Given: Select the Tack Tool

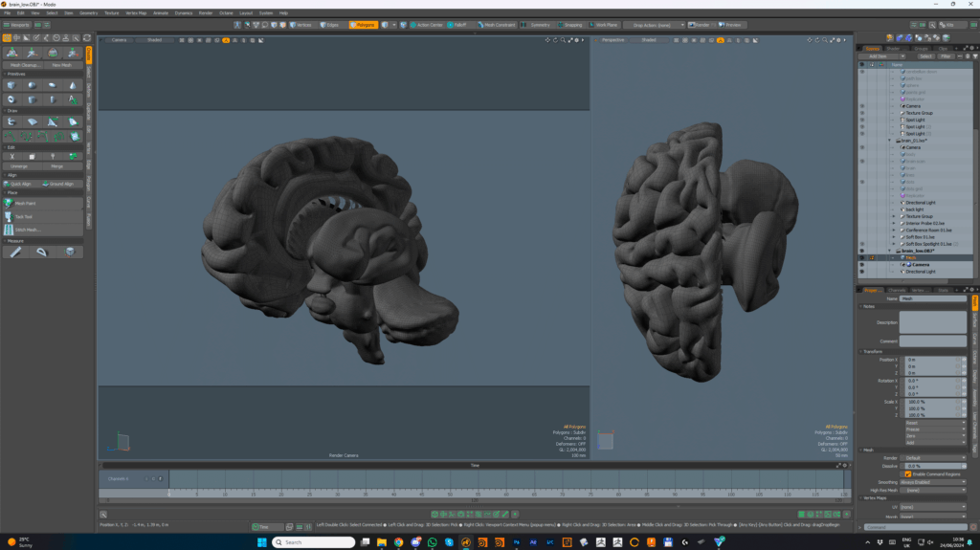Looking at the screenshot, I should pos(24,216).
